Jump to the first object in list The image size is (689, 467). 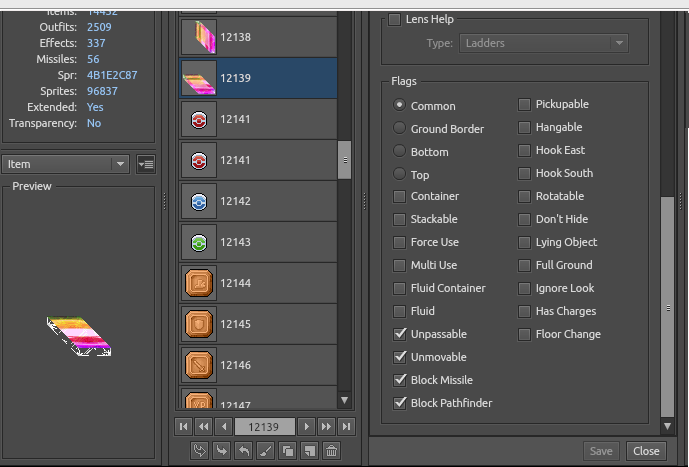coord(184,427)
